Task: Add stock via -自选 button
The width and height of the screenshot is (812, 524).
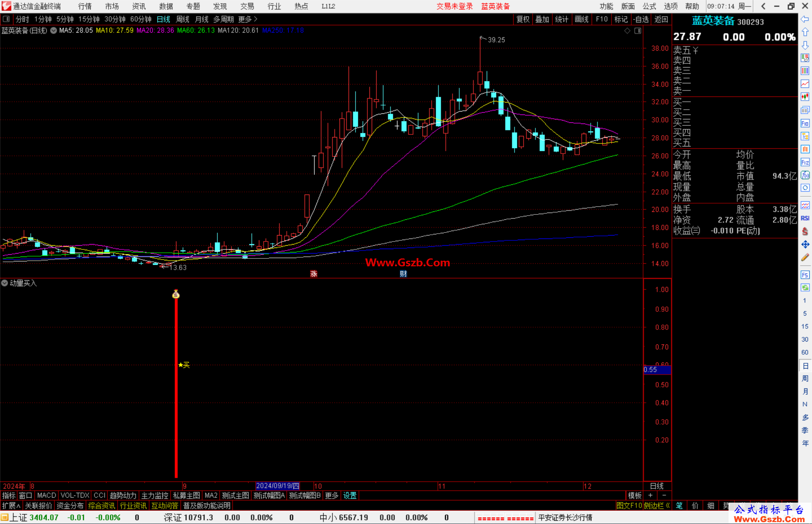Action: point(641,19)
